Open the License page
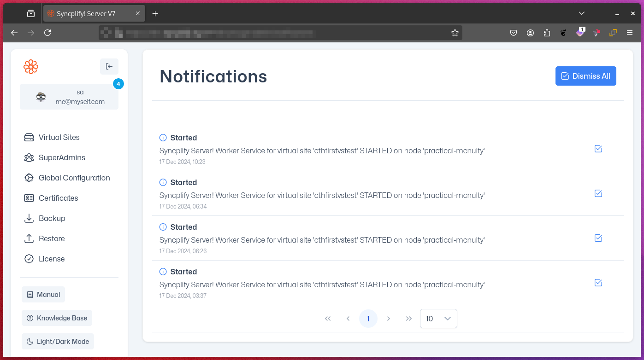644x360 pixels. point(51,259)
